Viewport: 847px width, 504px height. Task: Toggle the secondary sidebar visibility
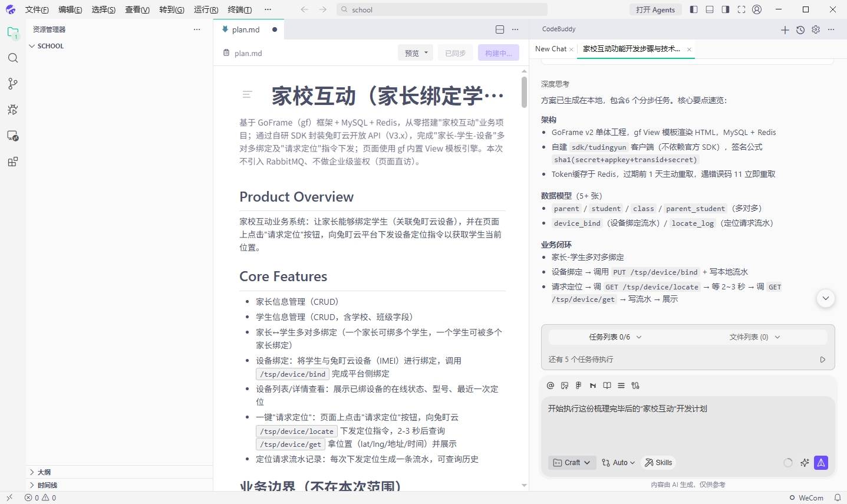click(x=726, y=9)
